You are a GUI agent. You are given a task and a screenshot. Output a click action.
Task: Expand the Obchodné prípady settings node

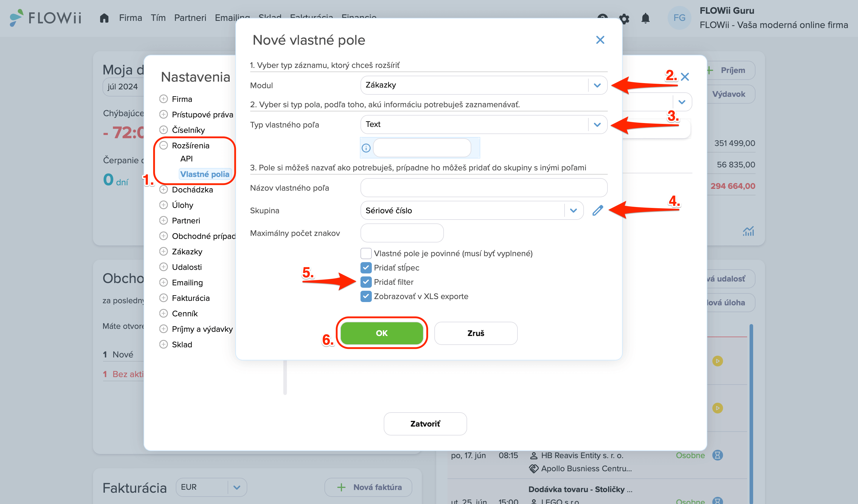click(x=164, y=236)
